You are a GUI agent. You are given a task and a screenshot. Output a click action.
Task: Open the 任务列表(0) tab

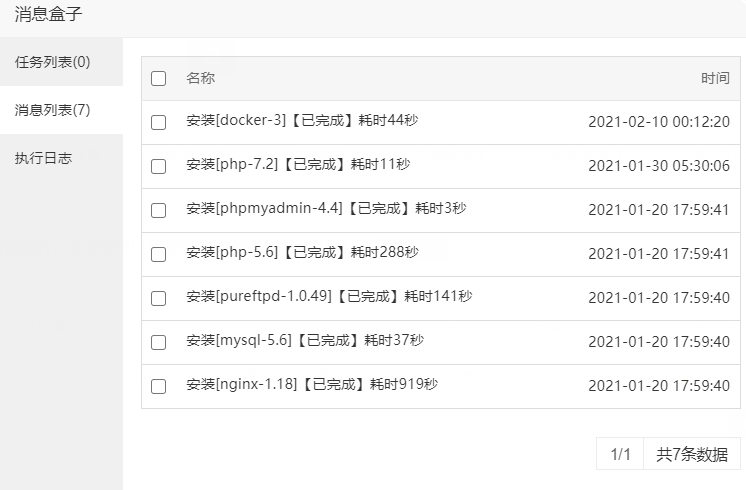point(53,62)
